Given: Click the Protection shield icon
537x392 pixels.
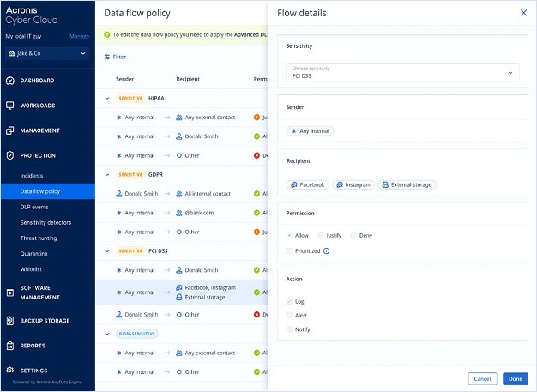Looking at the screenshot, I should click(9, 155).
